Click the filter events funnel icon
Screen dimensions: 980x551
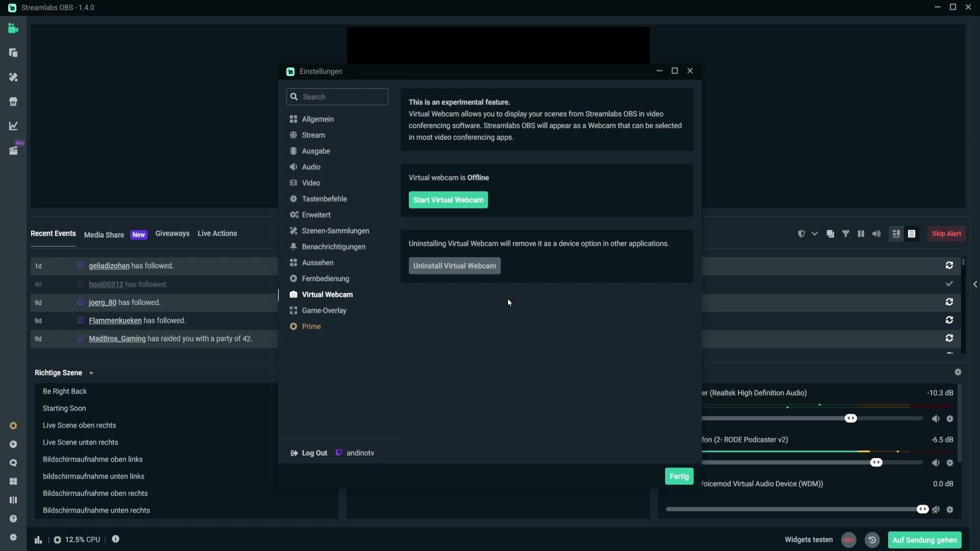[x=846, y=234]
